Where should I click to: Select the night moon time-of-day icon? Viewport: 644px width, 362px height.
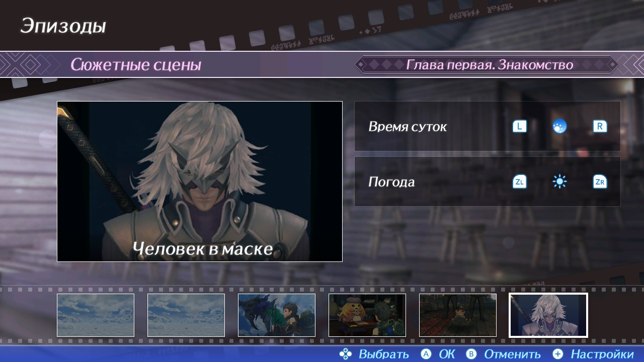559,126
